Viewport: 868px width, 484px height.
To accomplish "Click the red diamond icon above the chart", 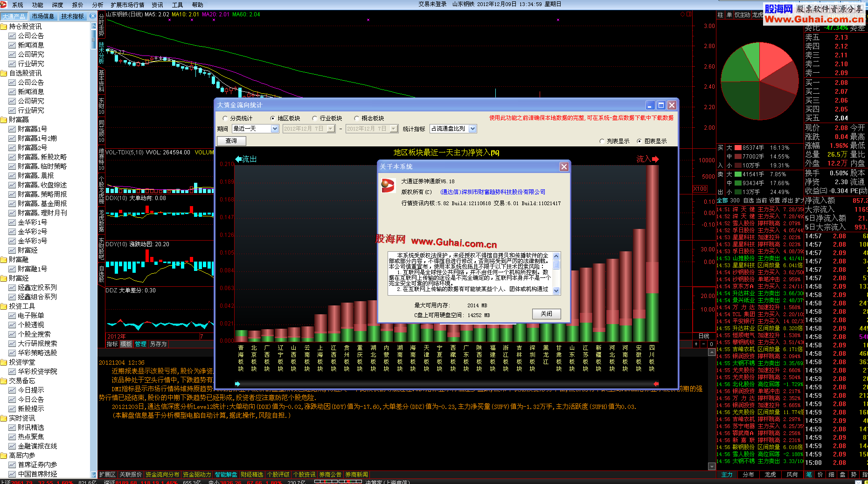I will click(683, 14).
